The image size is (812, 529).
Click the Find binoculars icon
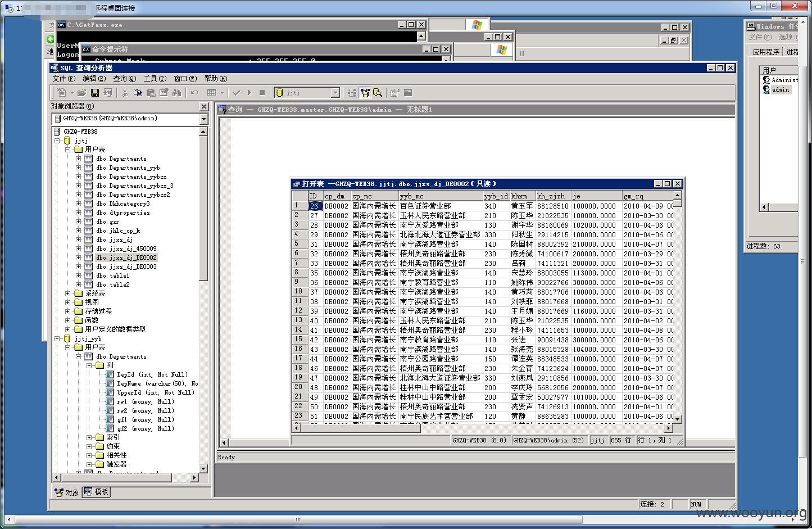pos(176,93)
